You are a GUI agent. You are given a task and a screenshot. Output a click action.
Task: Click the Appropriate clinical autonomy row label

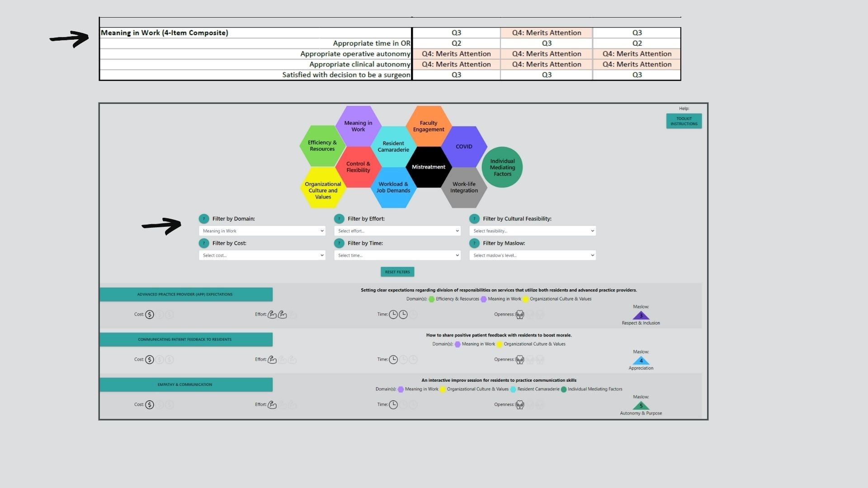click(360, 64)
